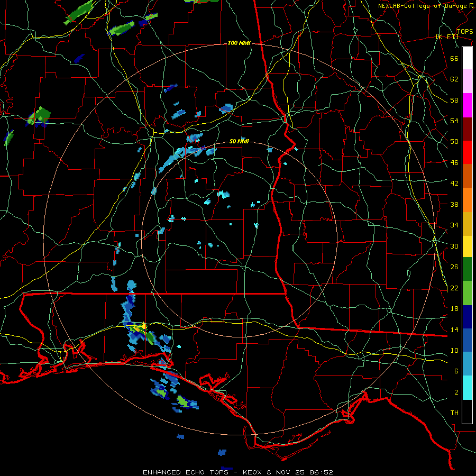Viewport: 476px width, 476px height.
Task: Click the gold legend swatch
Action: pyautogui.click(x=467, y=224)
